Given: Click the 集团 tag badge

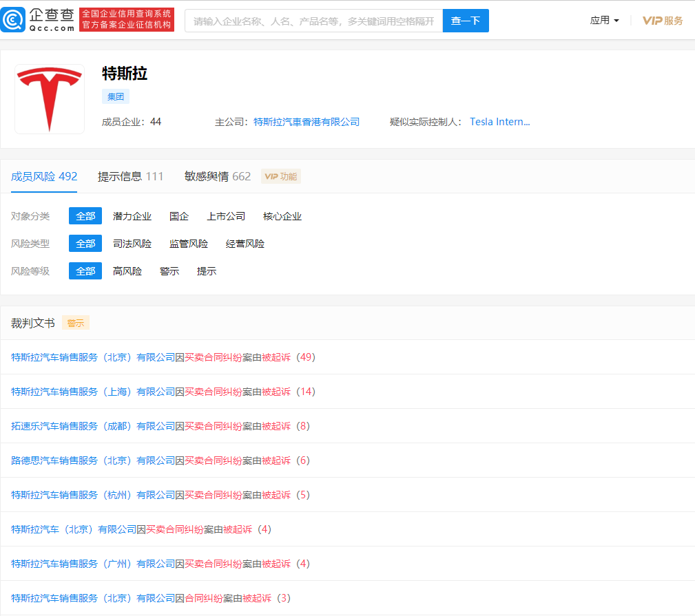Looking at the screenshot, I should point(116,96).
